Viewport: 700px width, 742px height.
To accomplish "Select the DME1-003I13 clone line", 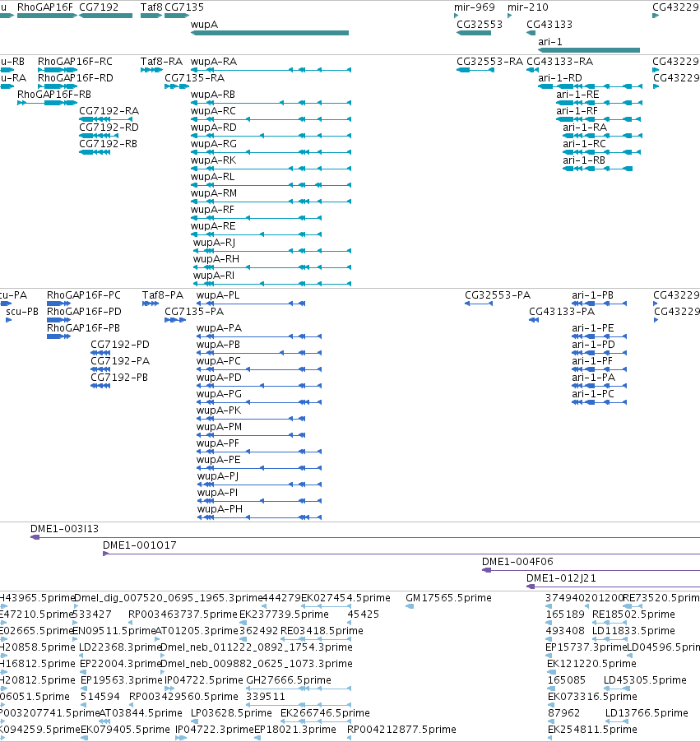I will pos(365,537).
